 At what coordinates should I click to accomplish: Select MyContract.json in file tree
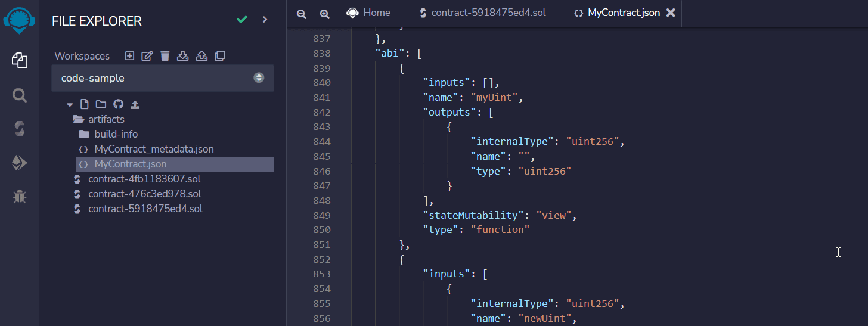coord(175,164)
